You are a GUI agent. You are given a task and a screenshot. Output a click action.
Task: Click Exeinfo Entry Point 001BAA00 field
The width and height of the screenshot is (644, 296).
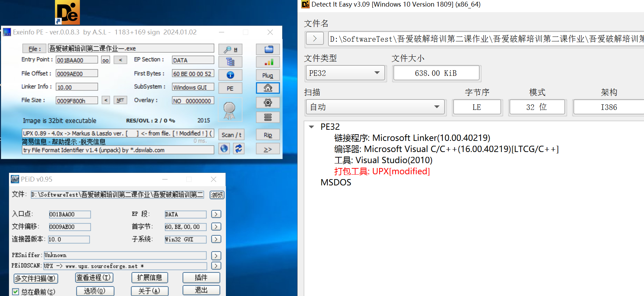[77, 60]
